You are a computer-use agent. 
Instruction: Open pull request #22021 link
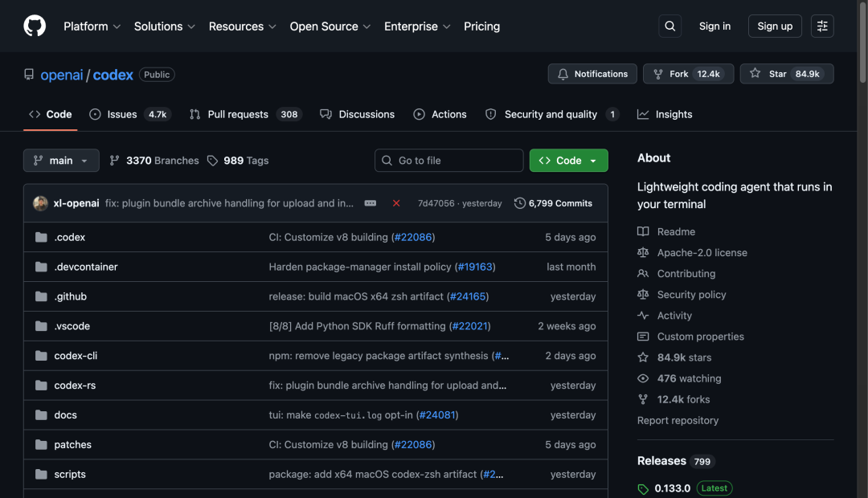470,326
